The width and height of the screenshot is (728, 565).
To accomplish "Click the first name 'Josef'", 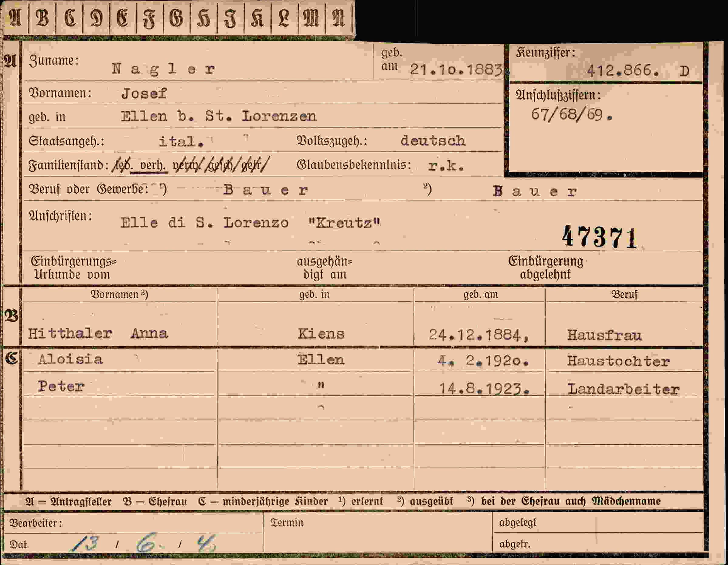I will [144, 94].
